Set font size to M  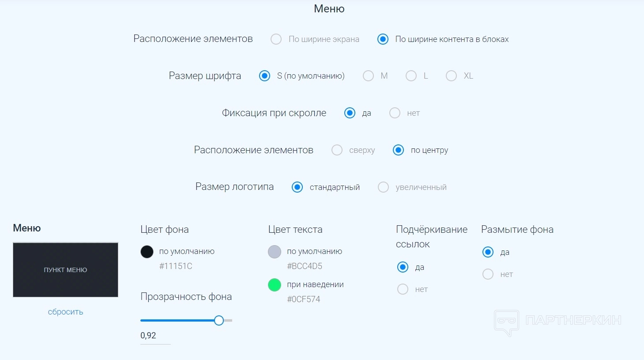point(368,76)
